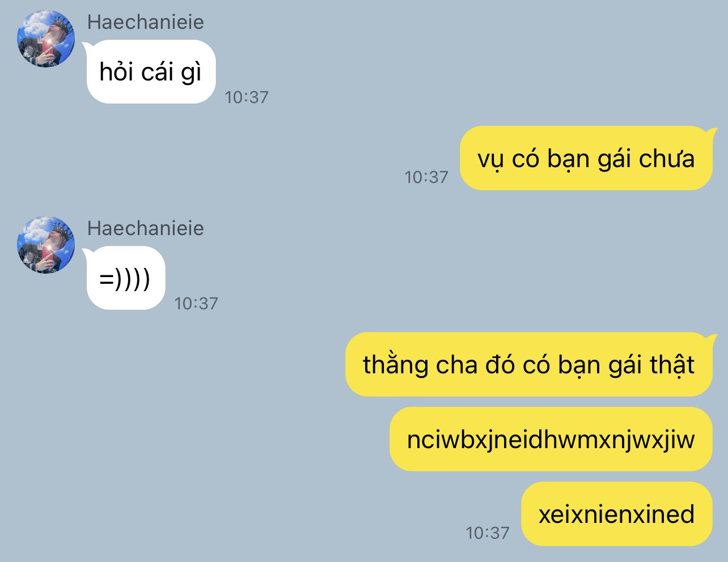
Task: Select the "vụ có bạn gái chưa" bubble
Action: click(586, 158)
